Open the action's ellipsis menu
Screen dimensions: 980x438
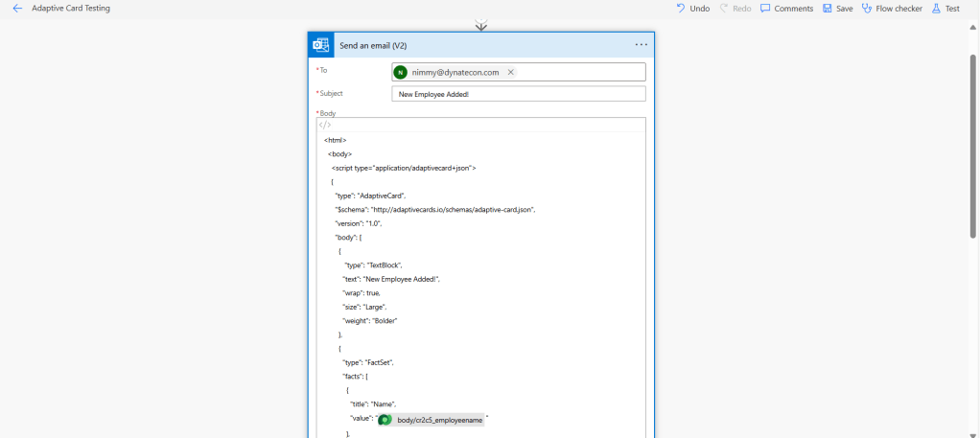click(x=641, y=45)
